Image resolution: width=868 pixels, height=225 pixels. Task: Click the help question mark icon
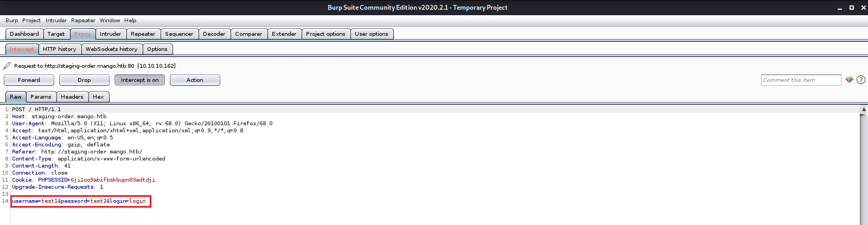pos(861,80)
